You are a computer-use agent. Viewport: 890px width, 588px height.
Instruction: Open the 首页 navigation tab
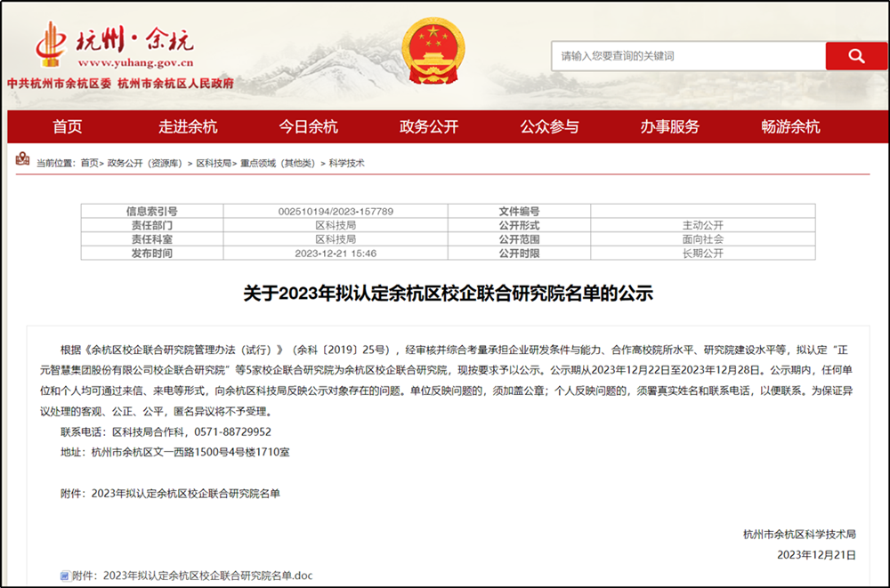pos(68,126)
